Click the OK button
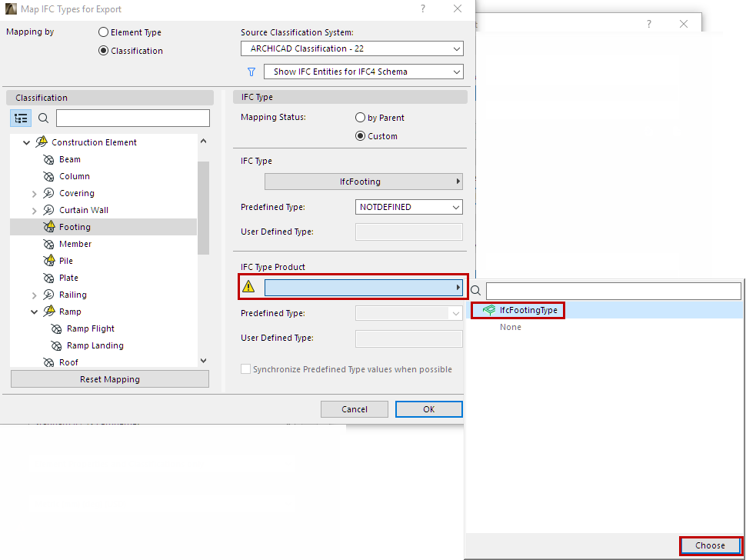746x560 pixels. pos(428,409)
